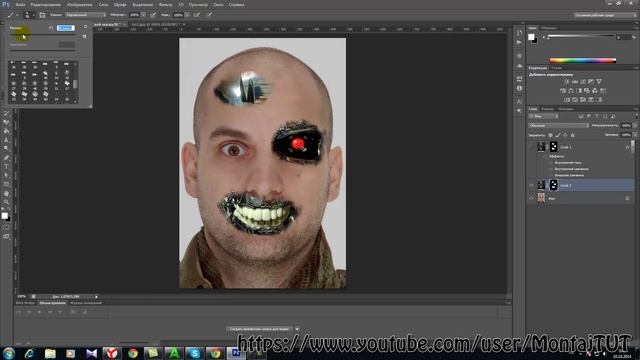Select the Zoom tool in the toolbar
The image size is (640, 360).
tap(6, 202)
